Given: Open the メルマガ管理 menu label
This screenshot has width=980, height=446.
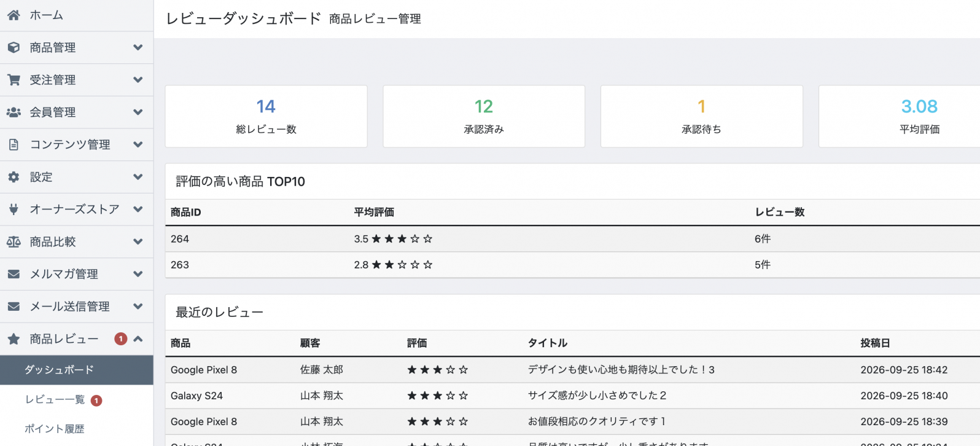Looking at the screenshot, I should 64,274.
